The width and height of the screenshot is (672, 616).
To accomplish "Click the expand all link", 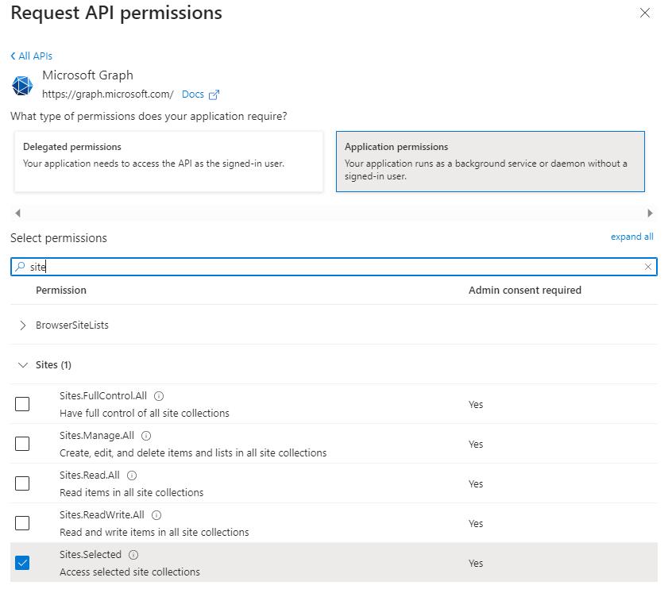I will click(x=631, y=237).
